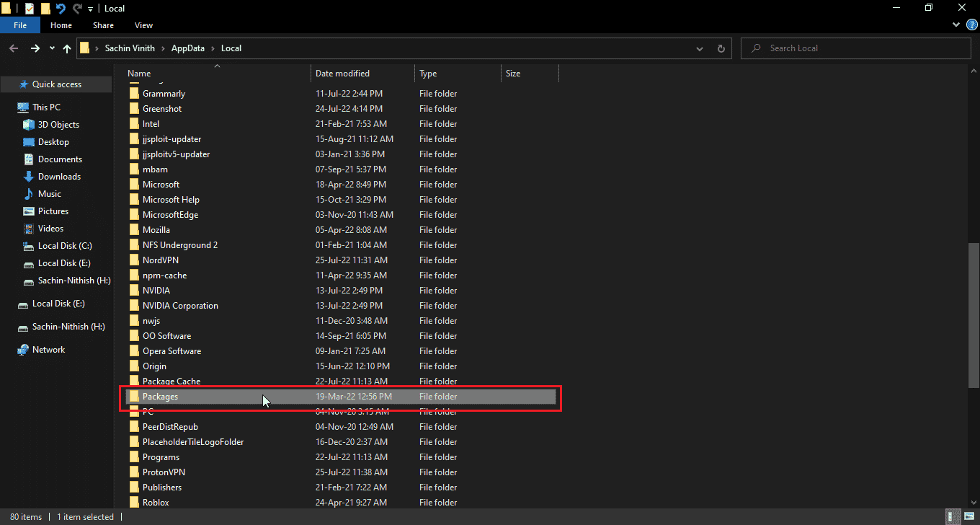Select the ProtonVPN folder icon

133,472
